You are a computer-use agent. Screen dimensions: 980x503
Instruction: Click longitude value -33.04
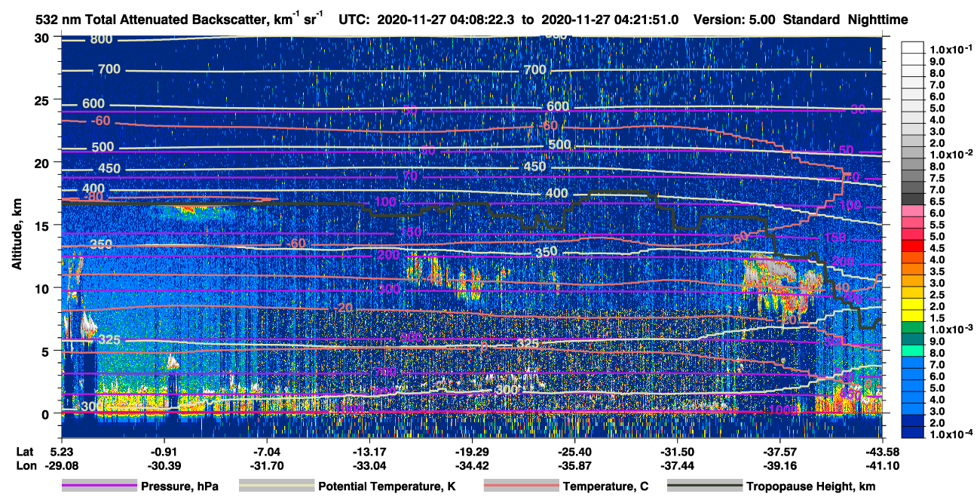click(369, 466)
